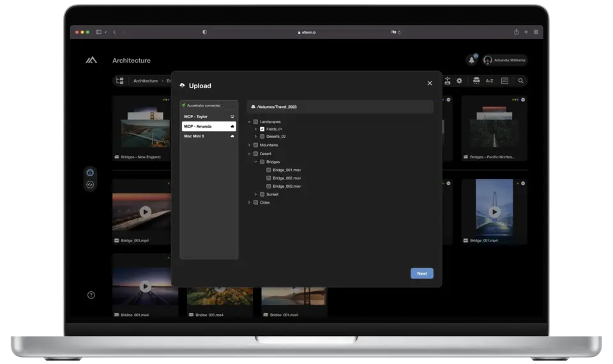The height and width of the screenshot is (364, 613).
Task: Click the Alteon logo in header
Action: (x=91, y=61)
